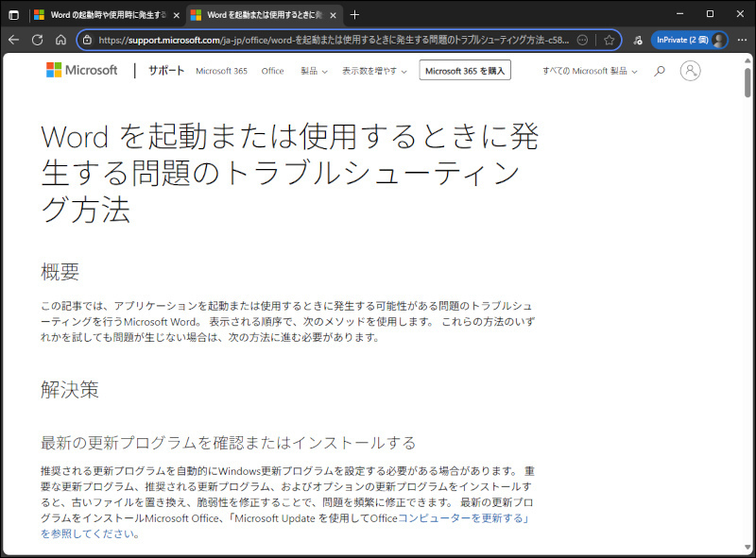The height and width of the screenshot is (558, 756).
Task: Click the 解決策 heading
Action: (x=69, y=389)
